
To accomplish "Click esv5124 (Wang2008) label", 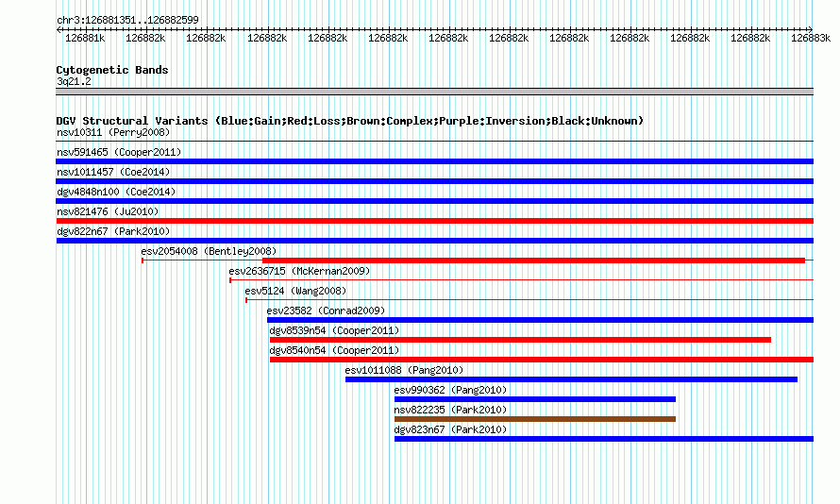I will point(295,291).
